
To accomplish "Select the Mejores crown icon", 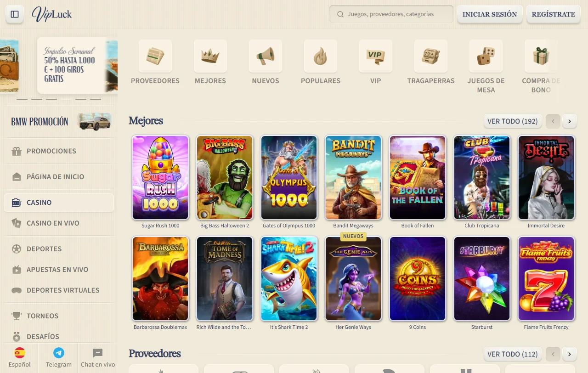I will click(x=210, y=56).
